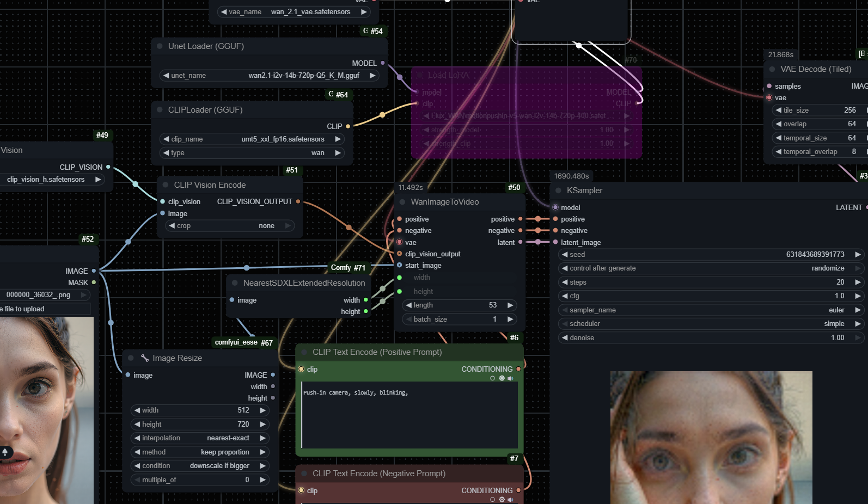Click wrench icon in Image Resize title
868x504 pixels.
coord(145,358)
